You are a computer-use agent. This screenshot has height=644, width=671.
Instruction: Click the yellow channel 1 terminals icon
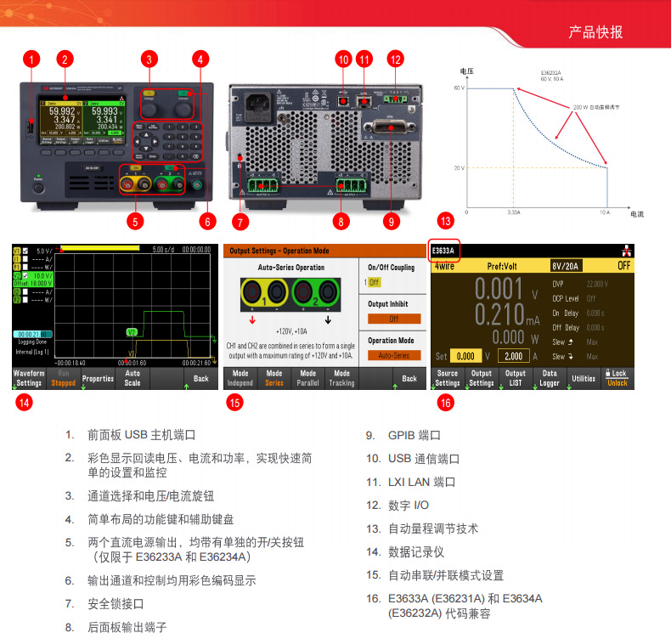[265, 294]
